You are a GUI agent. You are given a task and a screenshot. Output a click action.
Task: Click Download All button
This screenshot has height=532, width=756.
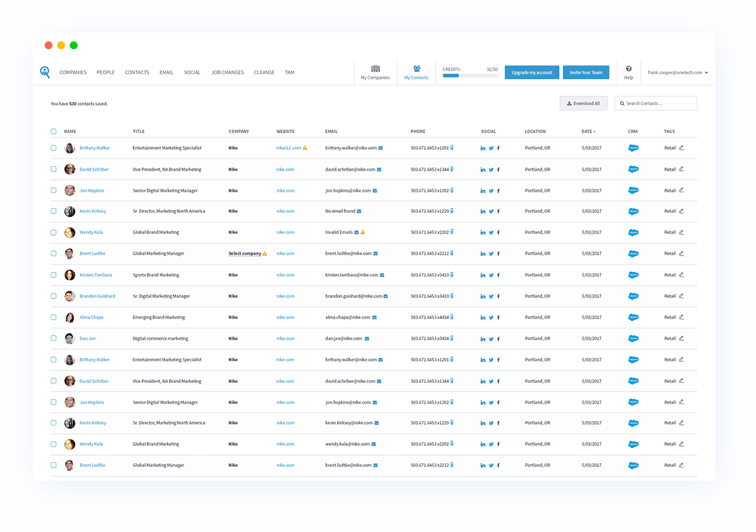pyautogui.click(x=583, y=103)
